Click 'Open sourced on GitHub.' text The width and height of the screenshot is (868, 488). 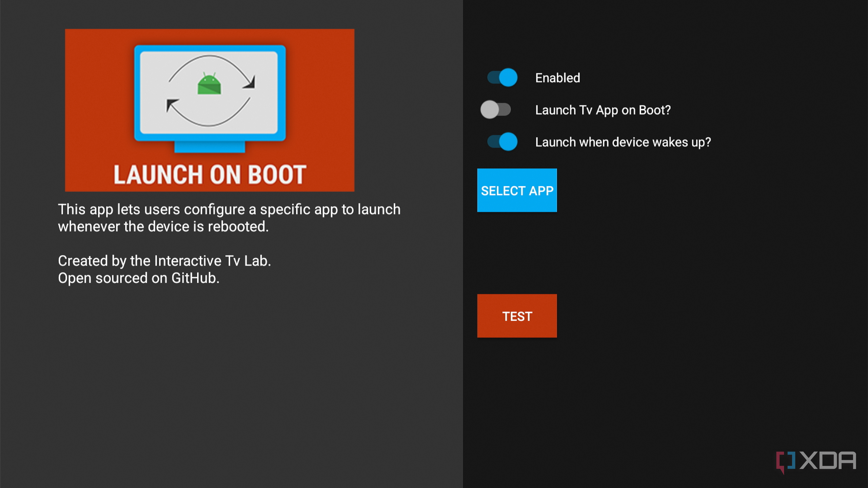139,278
